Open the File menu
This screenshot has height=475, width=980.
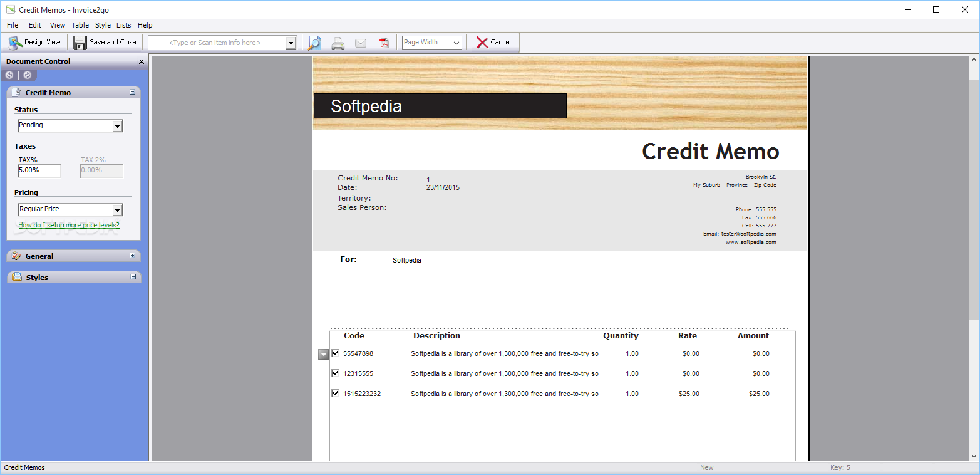13,25
